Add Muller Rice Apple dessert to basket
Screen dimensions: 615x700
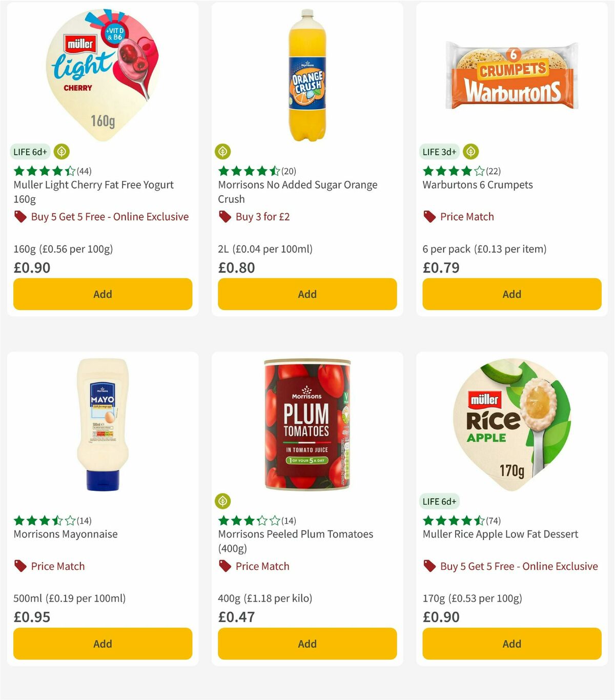point(511,644)
